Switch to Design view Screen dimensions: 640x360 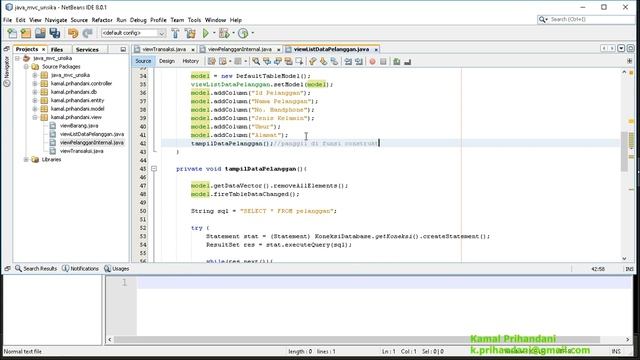tap(167, 61)
